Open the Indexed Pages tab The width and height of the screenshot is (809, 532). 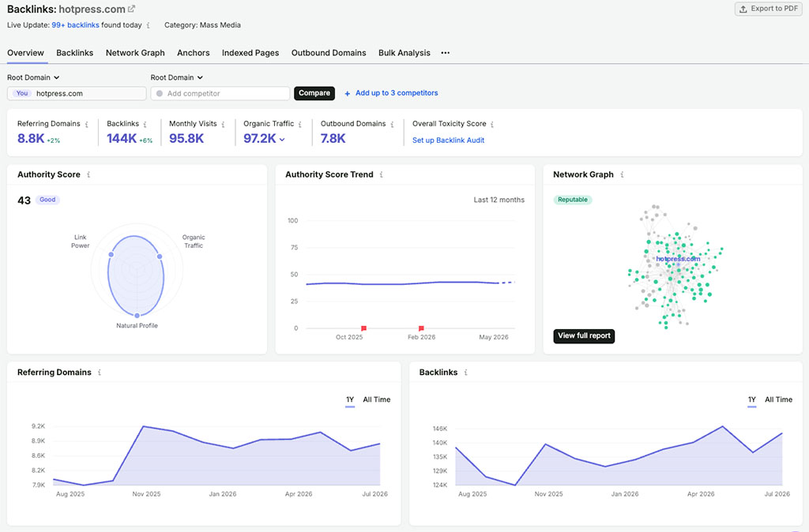click(250, 53)
